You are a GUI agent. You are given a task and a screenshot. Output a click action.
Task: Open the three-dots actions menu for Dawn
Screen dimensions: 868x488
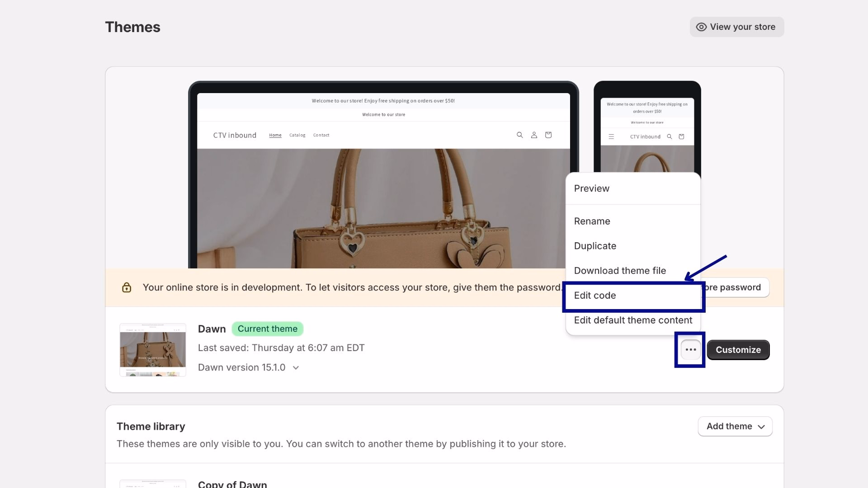click(x=690, y=350)
